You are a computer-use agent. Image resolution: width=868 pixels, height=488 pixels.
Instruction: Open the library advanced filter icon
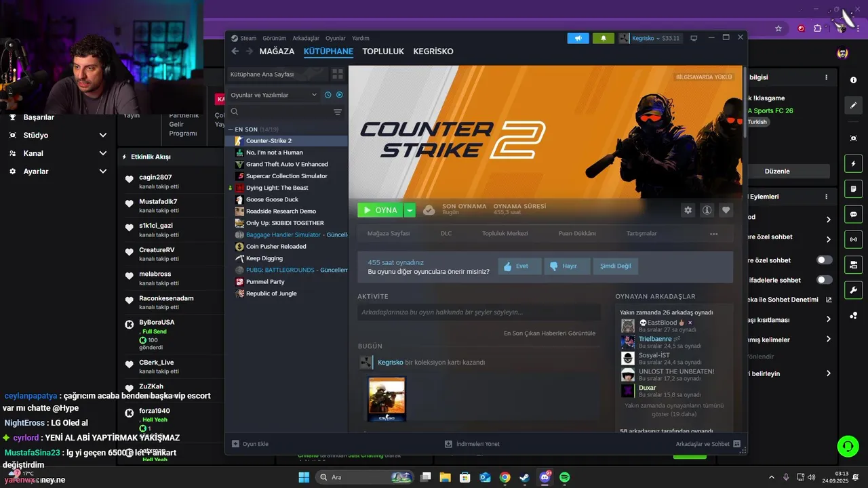338,112
